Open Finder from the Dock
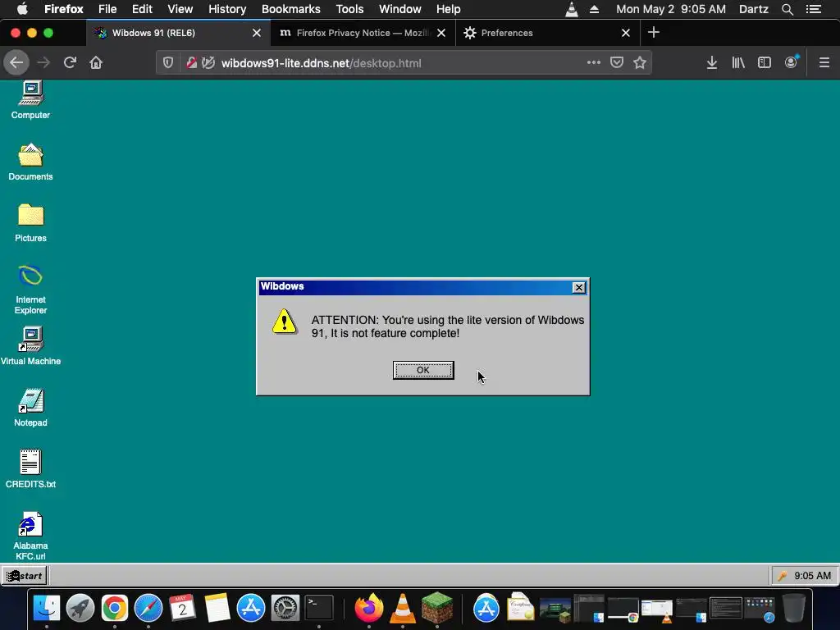Viewport: 840px width, 630px height. [47, 609]
